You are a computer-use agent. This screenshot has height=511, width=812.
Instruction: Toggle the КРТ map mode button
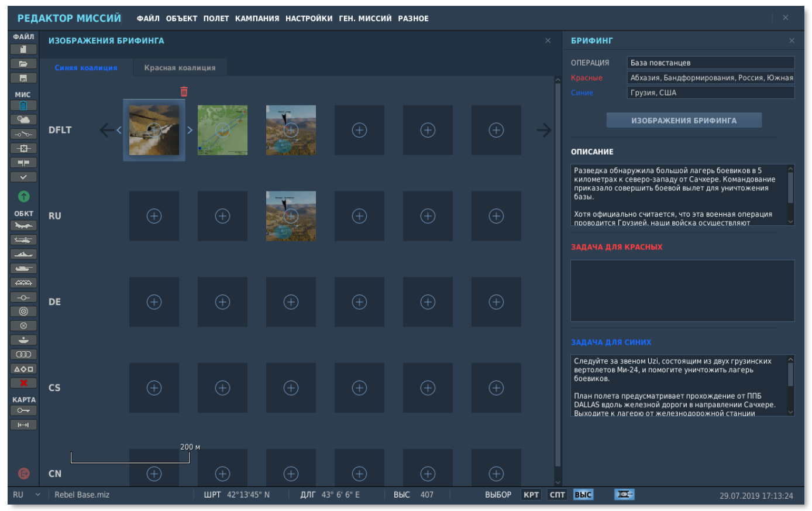(531, 495)
